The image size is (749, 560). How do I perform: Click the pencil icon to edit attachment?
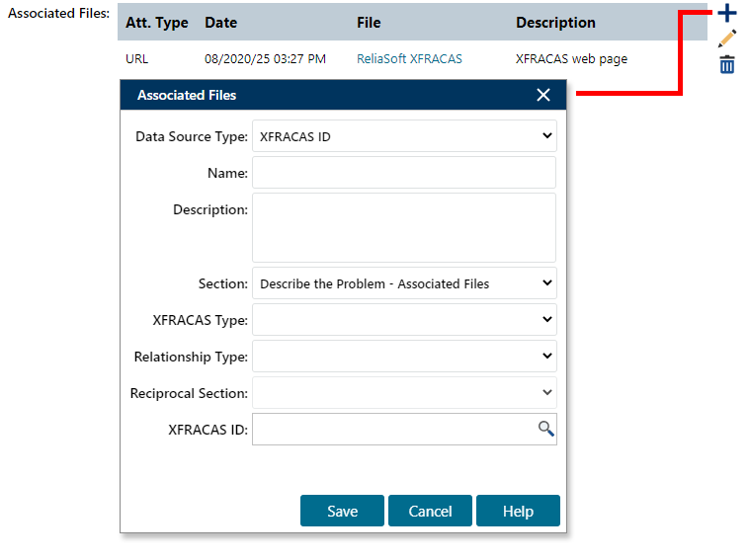coord(727,40)
